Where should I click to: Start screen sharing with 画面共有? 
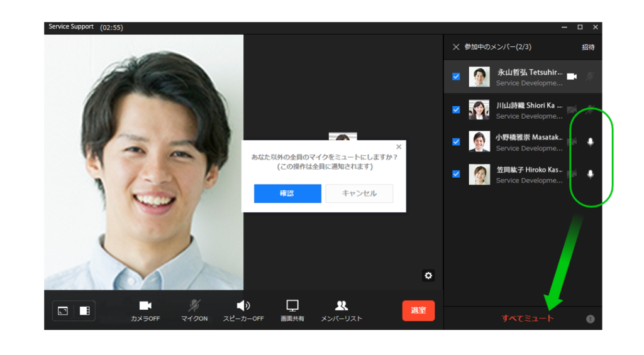pyautogui.click(x=292, y=306)
